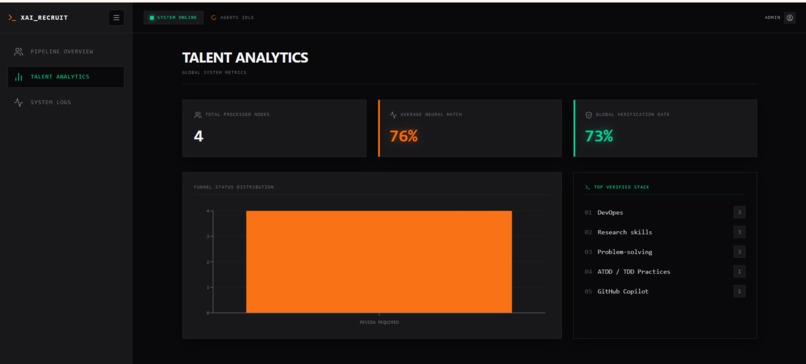Click the Average Neural Match label
The width and height of the screenshot is (806, 364).
pyautogui.click(x=431, y=115)
